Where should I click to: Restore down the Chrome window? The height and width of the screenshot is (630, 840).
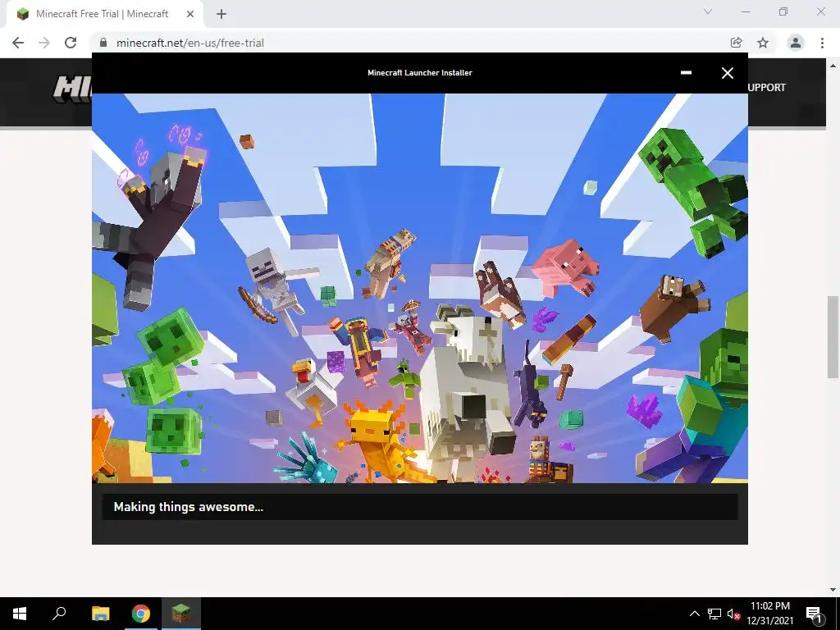[x=783, y=11]
